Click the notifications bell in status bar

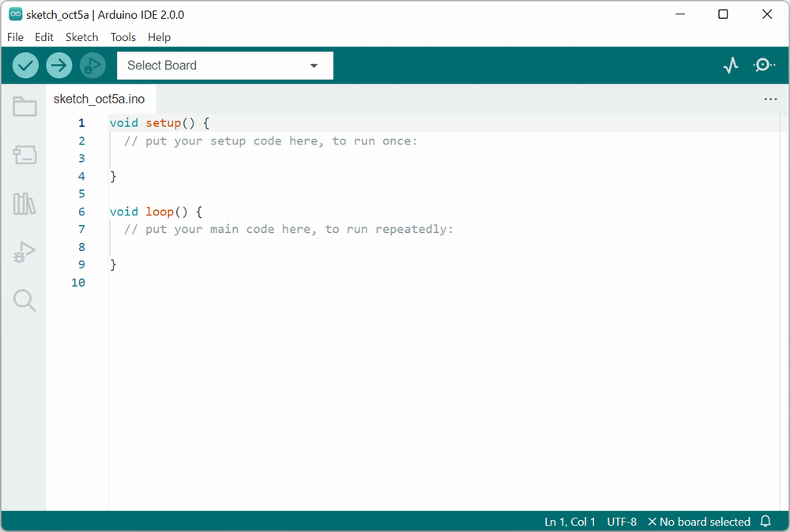pos(765,521)
